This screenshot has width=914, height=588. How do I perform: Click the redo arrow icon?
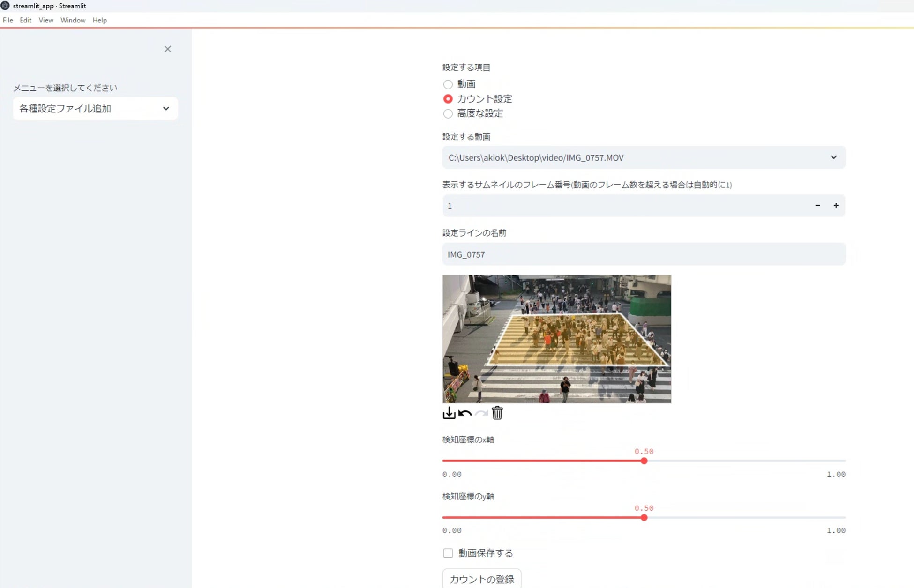point(481,413)
